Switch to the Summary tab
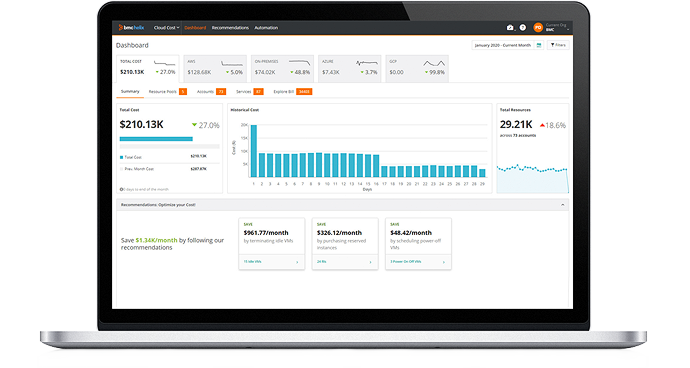 (x=130, y=92)
